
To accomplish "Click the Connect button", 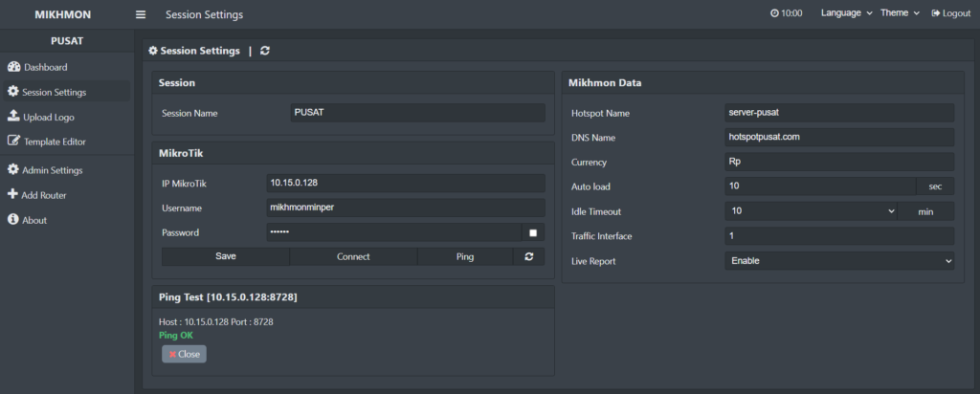I will coord(353,256).
